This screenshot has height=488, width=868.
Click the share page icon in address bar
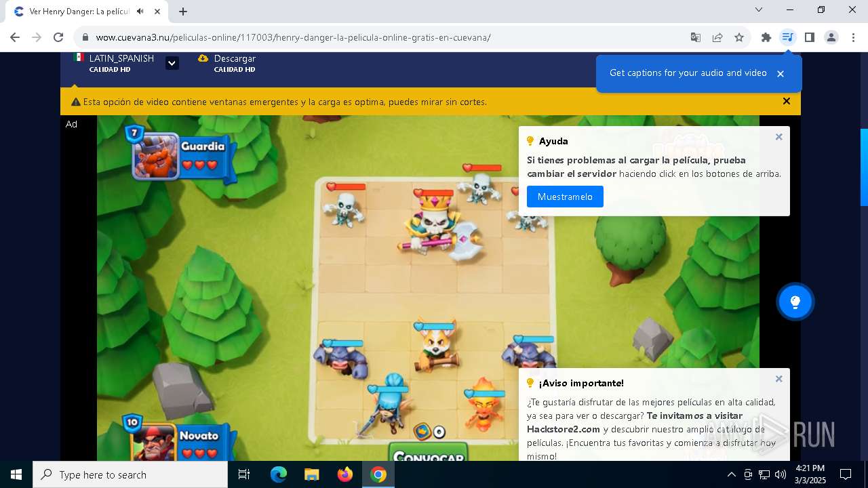(717, 37)
